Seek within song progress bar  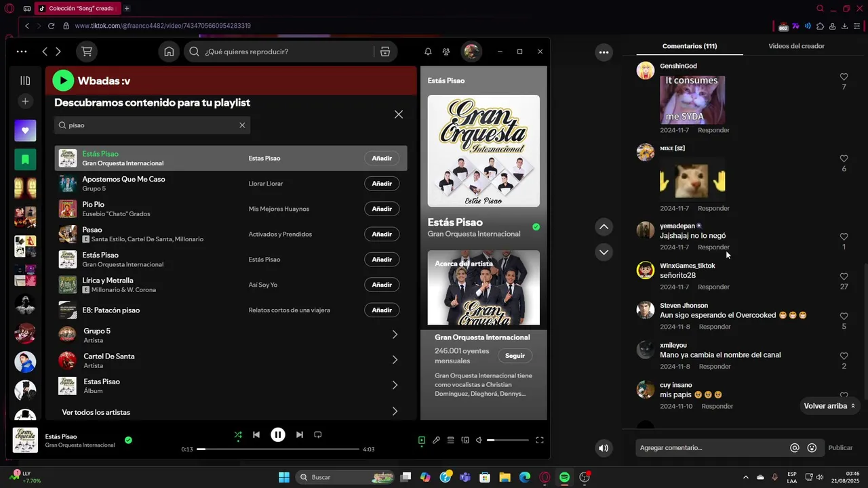coord(278,449)
